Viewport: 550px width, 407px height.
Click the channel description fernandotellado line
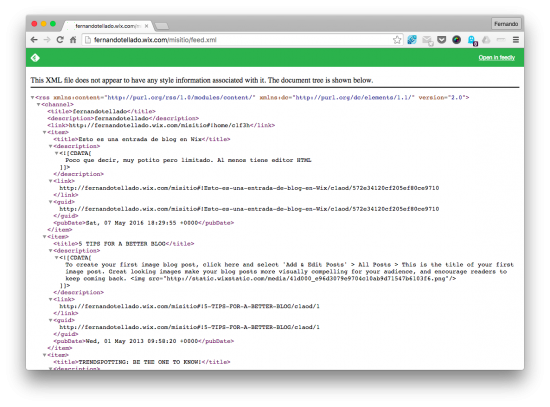[123, 118]
